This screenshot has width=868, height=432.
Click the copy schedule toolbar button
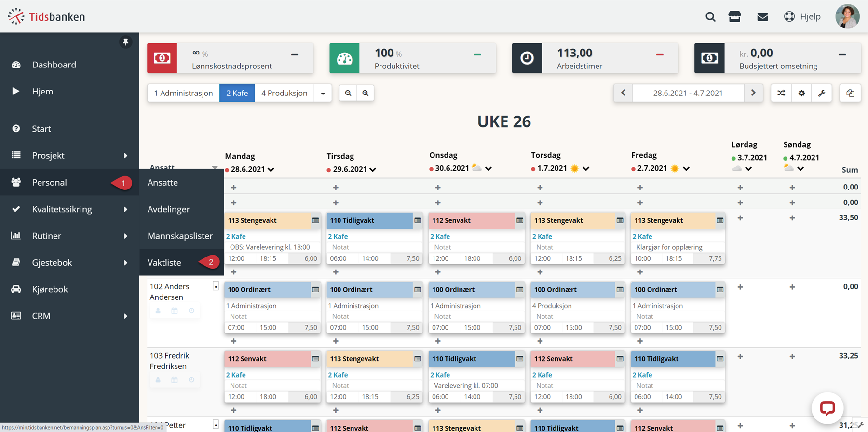pyautogui.click(x=850, y=93)
